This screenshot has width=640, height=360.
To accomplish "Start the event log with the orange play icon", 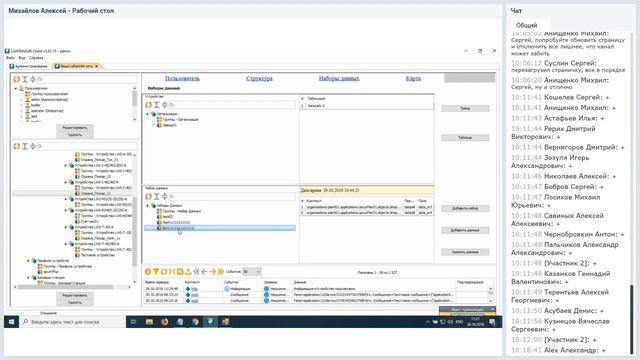I will coord(148,271).
